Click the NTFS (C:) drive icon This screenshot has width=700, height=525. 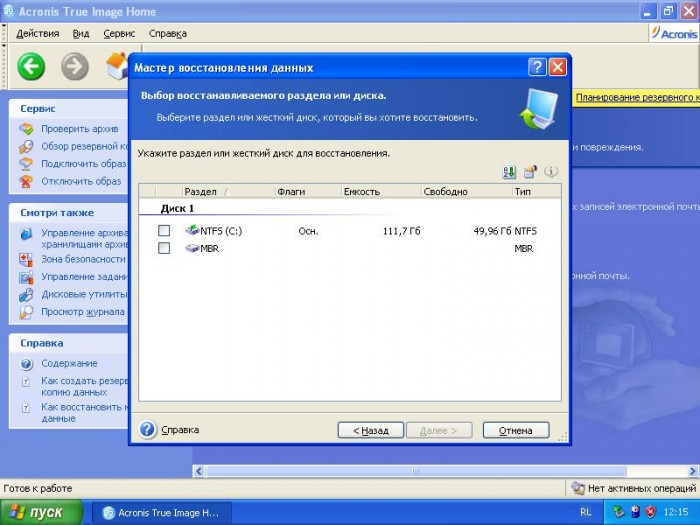(192, 230)
